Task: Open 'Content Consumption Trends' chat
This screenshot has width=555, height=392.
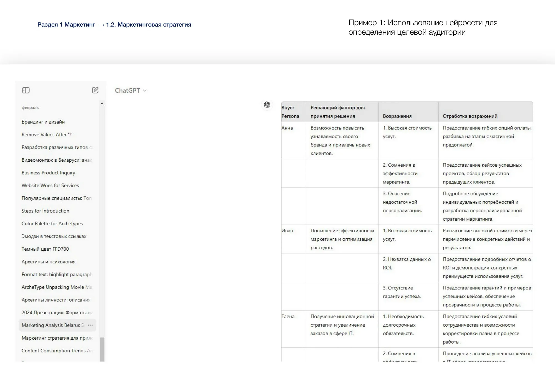Action: (x=57, y=351)
